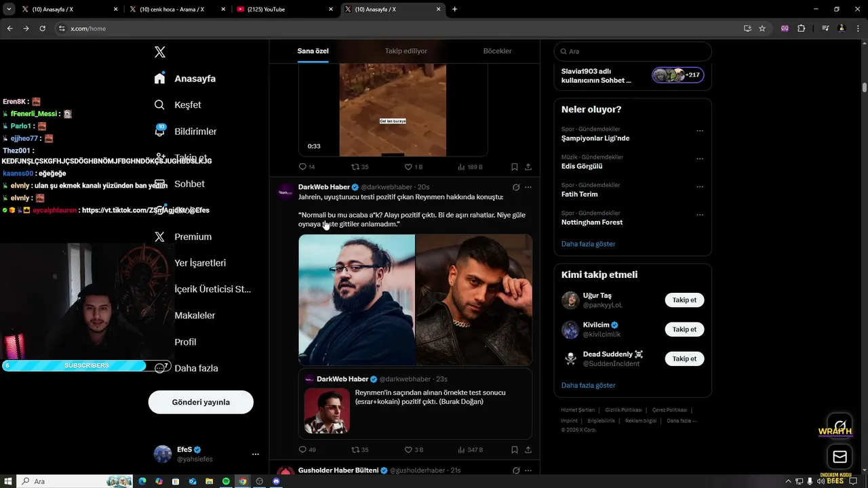868x488 pixels.
Task: Click Daha fazla göster under Neler oluyor
Action: 588,244
